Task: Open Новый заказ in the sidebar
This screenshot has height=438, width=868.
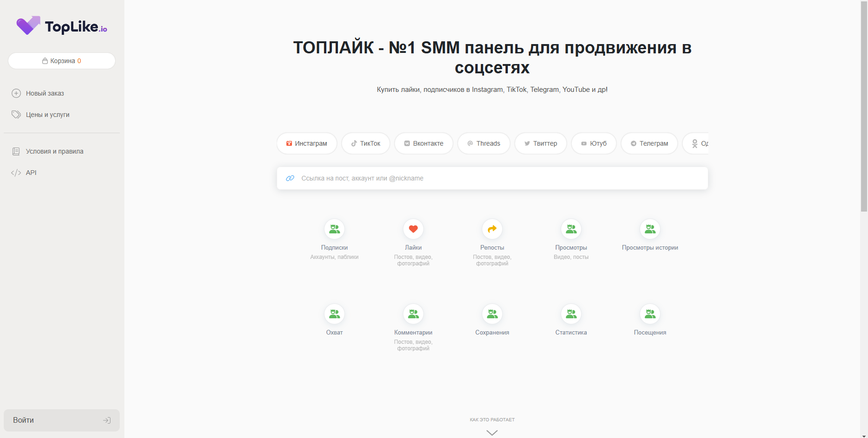Action: coord(45,93)
